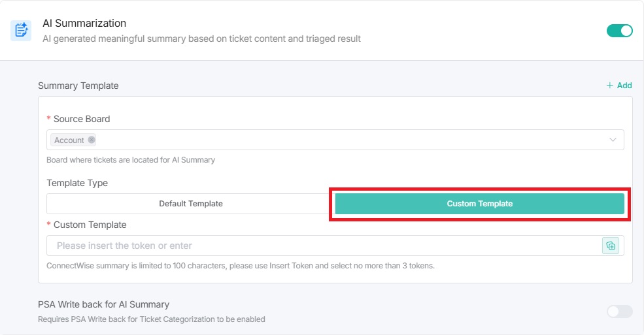Click the Account tag chip

tap(69, 140)
